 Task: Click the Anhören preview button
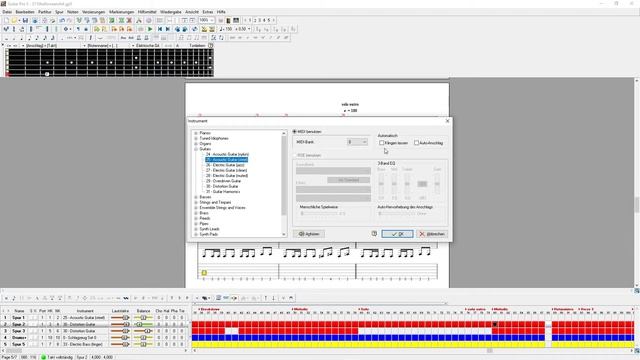(x=309, y=234)
